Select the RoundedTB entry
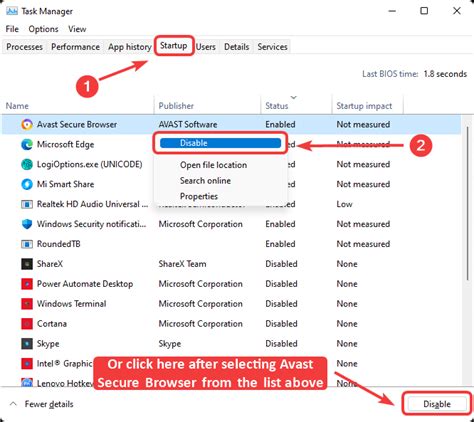The width and height of the screenshot is (474, 422). 58,244
